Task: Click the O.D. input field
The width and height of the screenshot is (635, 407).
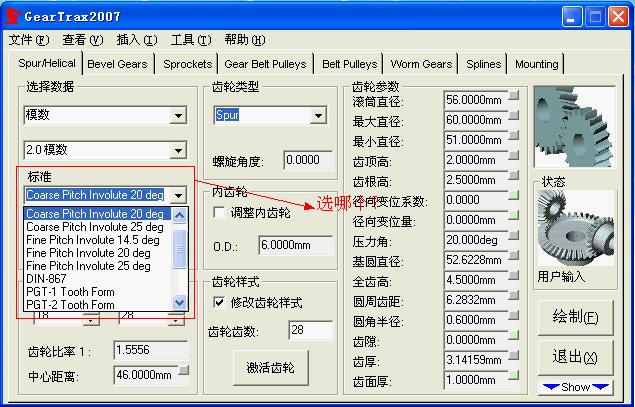Action: click(x=296, y=245)
